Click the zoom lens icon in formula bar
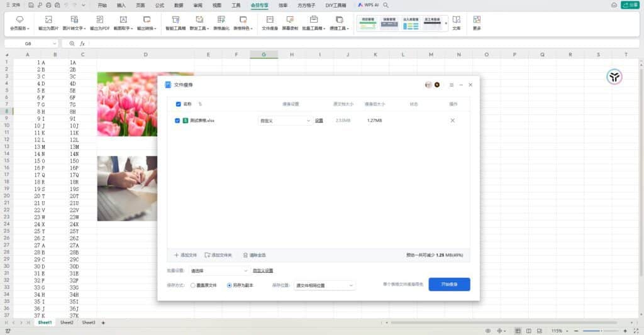Image resolution: width=644 pixels, height=335 pixels. pyautogui.click(x=72, y=43)
